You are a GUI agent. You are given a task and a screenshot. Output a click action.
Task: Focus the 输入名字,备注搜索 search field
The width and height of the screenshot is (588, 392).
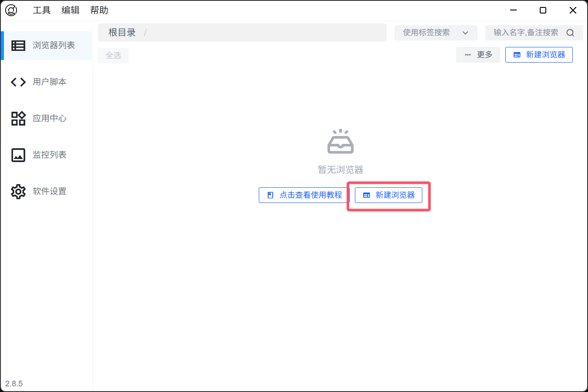coord(534,33)
